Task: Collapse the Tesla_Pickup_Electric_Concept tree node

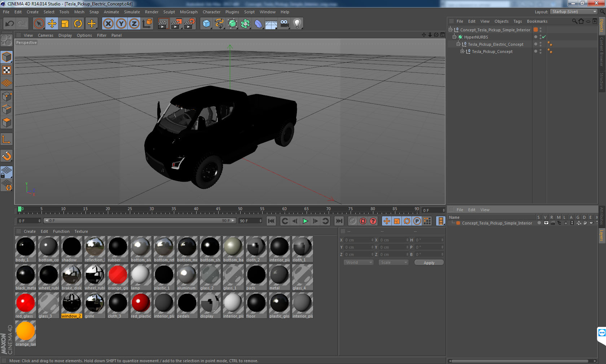Action: (458, 44)
